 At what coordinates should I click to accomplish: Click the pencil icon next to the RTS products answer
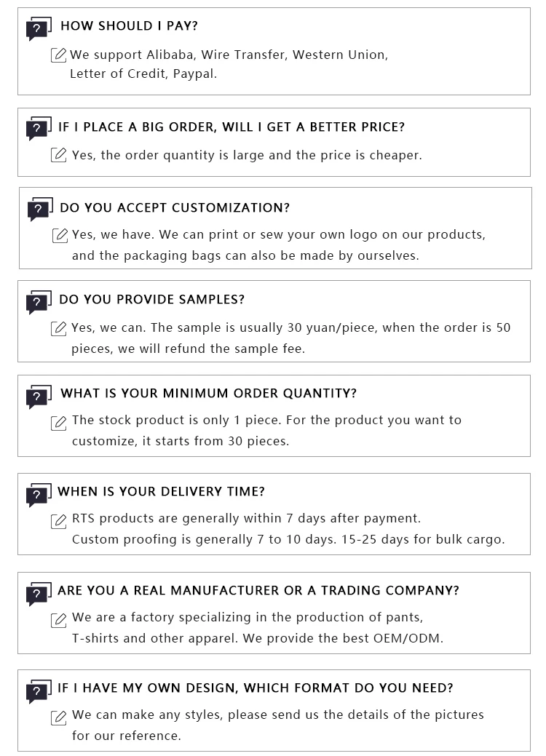[59, 520]
